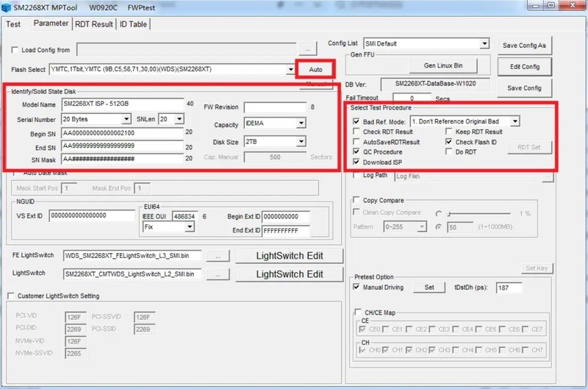The height and width of the screenshot is (389, 588).
Task: Switch to the RDT Result tab
Action: pyautogui.click(x=94, y=24)
